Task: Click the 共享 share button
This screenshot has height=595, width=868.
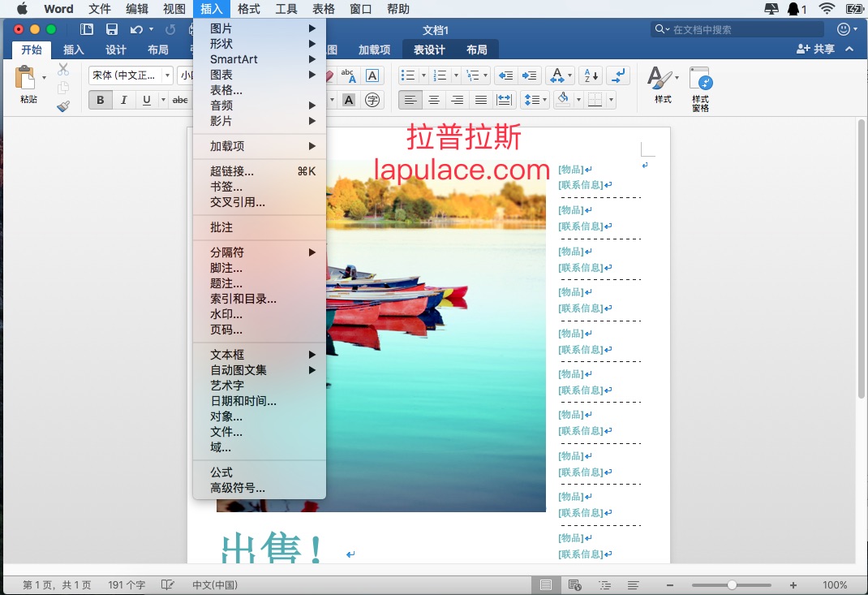Action: (815, 50)
